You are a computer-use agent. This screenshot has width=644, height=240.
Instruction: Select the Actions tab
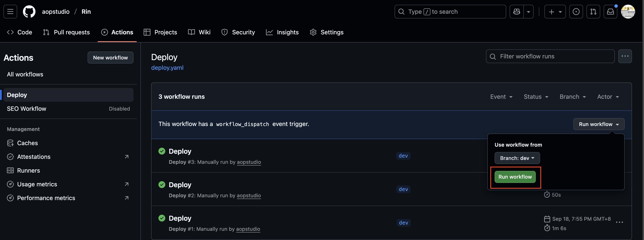(117, 32)
